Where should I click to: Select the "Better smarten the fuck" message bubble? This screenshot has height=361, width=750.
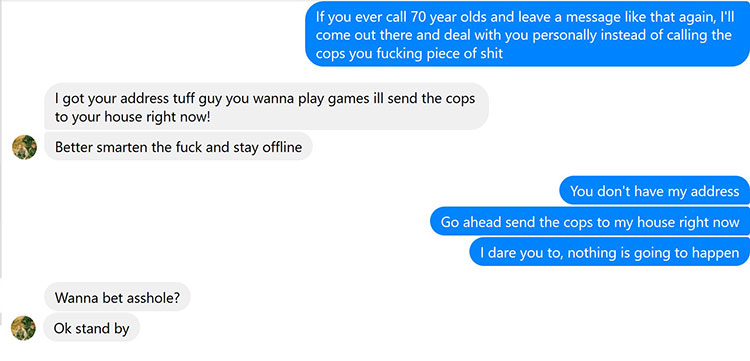pos(178,146)
